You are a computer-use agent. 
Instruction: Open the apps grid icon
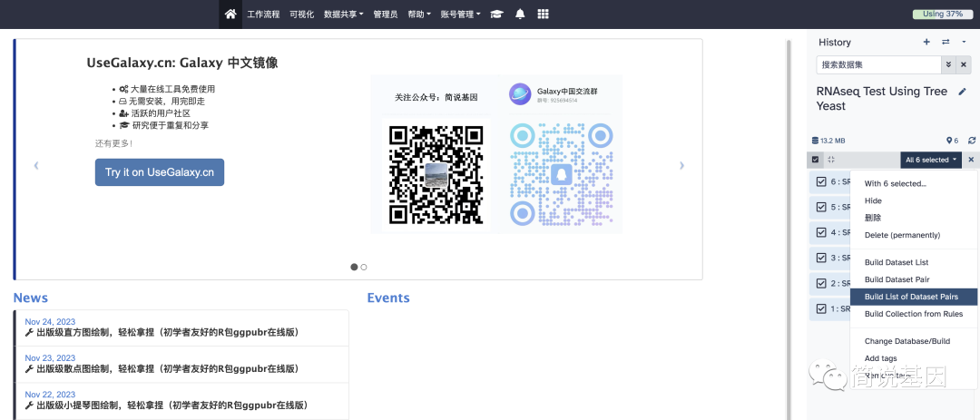click(544, 14)
